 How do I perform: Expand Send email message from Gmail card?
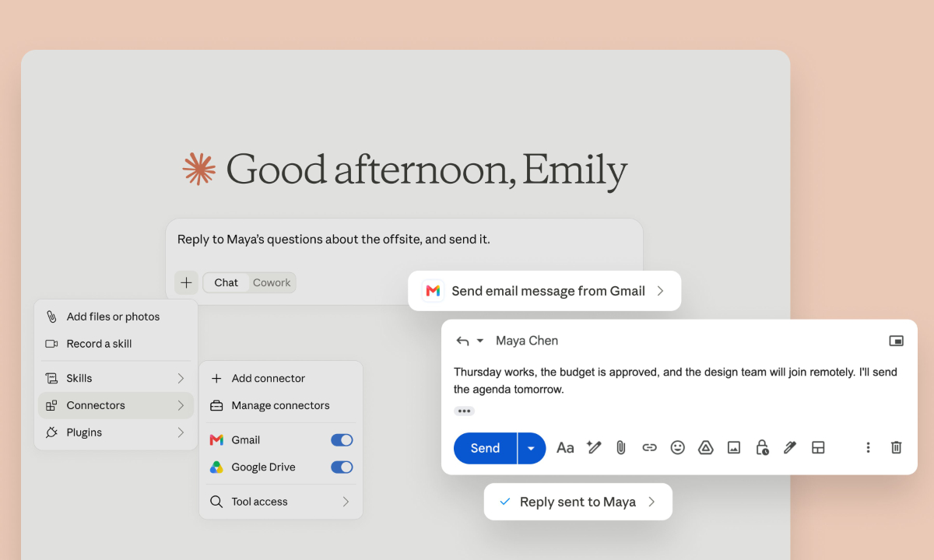pos(544,291)
